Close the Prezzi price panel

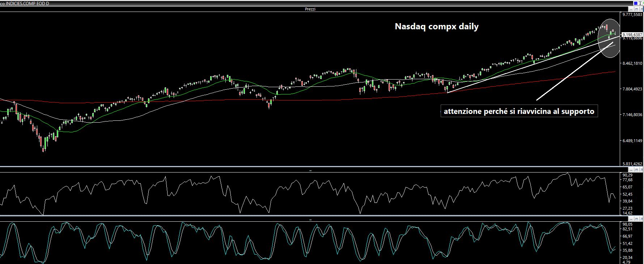[x=641, y=9]
